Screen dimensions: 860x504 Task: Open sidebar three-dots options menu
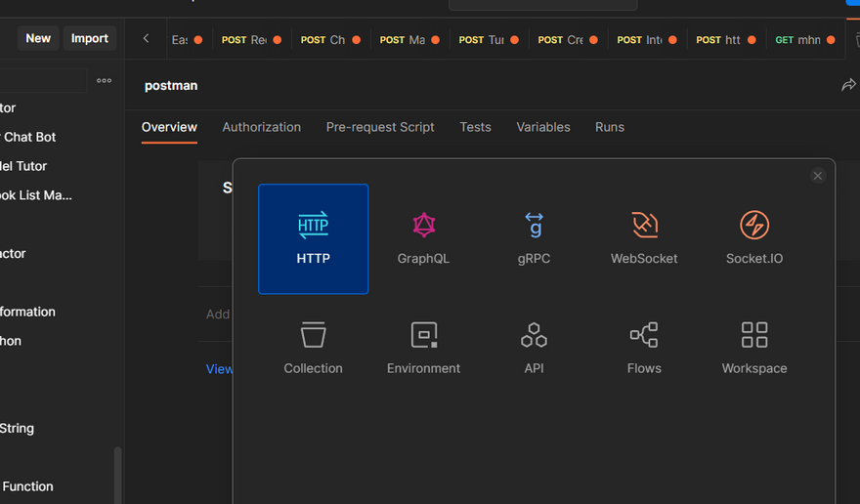(104, 81)
